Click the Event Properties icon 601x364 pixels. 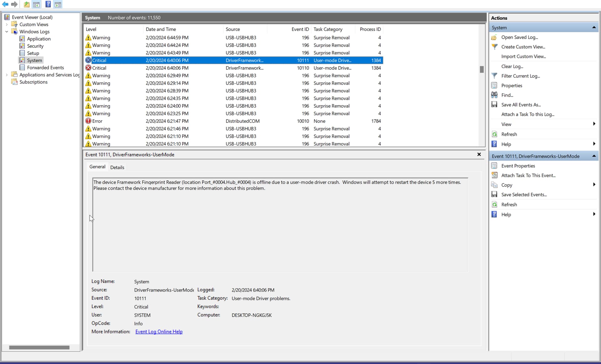tap(494, 166)
